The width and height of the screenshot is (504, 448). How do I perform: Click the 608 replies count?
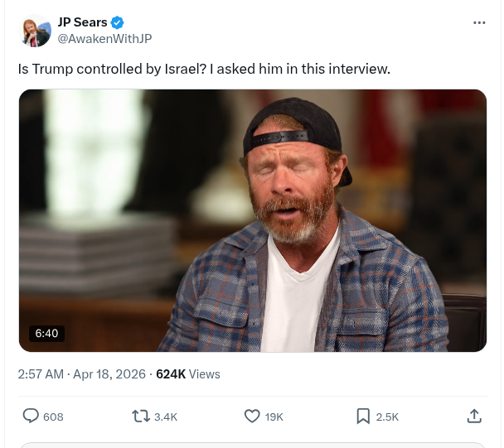pos(53,417)
